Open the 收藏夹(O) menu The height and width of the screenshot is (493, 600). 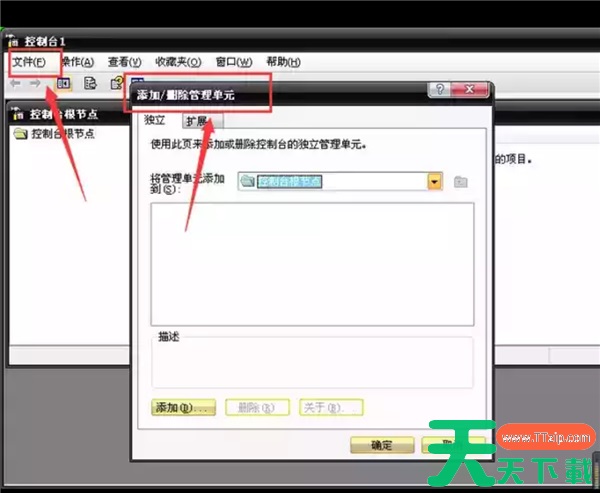tap(178, 62)
